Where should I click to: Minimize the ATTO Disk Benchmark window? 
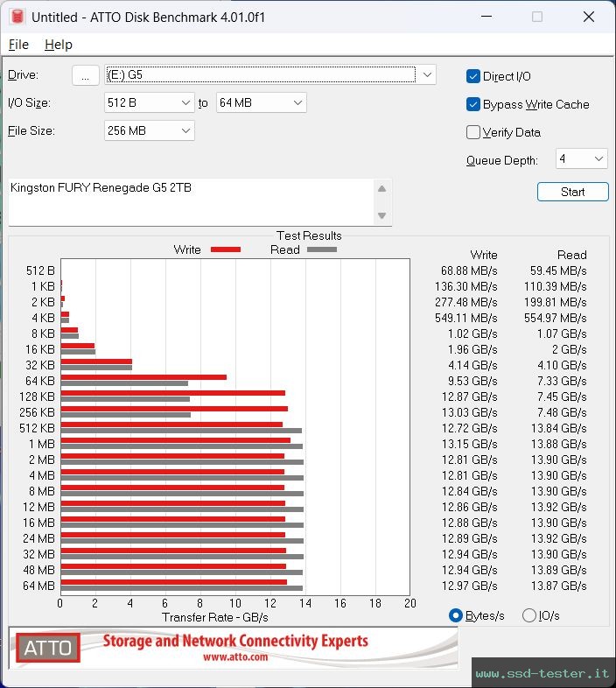coord(486,17)
